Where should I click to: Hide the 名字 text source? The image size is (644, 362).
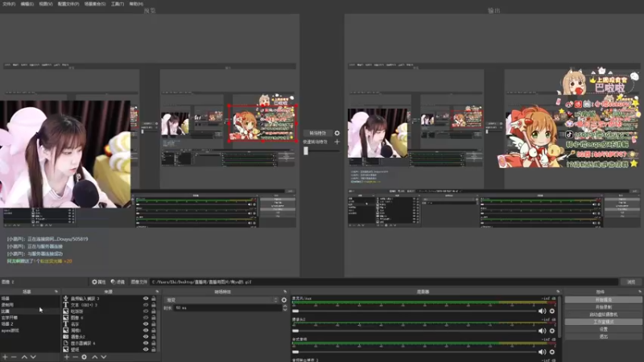coord(146,324)
